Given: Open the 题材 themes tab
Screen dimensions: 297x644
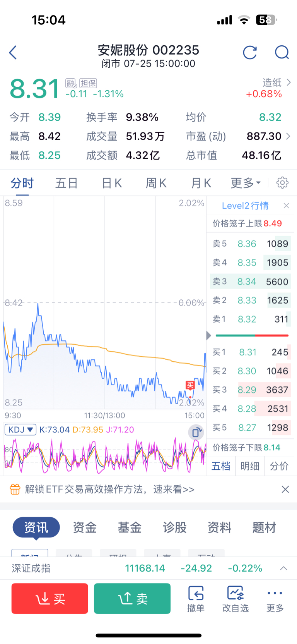Looking at the screenshot, I should [265, 527].
